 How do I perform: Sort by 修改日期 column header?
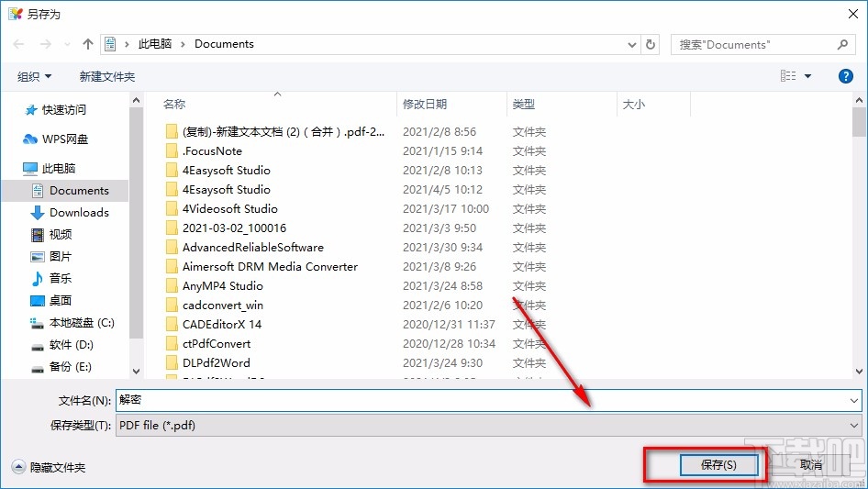[x=425, y=104]
